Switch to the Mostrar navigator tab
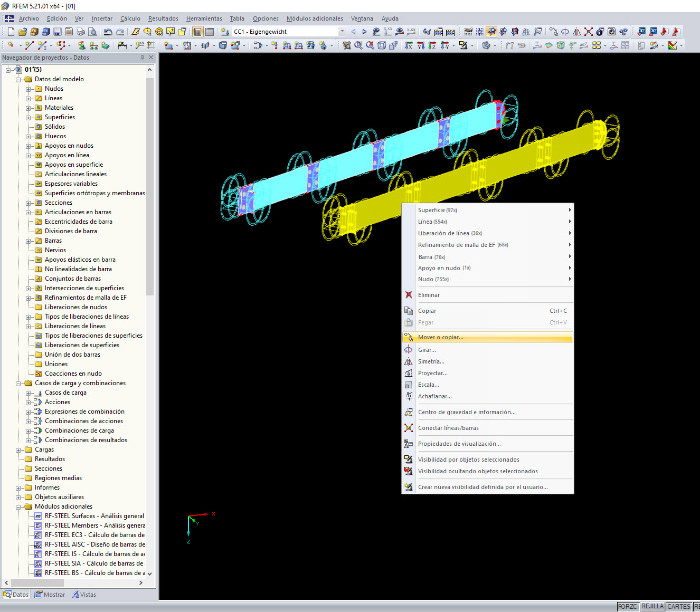The width and height of the screenshot is (700, 612). [50, 595]
